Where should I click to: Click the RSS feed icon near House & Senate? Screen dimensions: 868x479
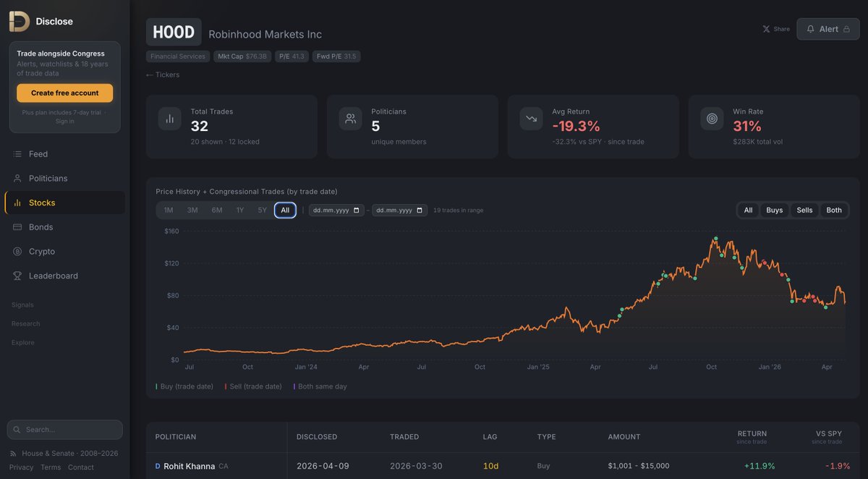14,454
